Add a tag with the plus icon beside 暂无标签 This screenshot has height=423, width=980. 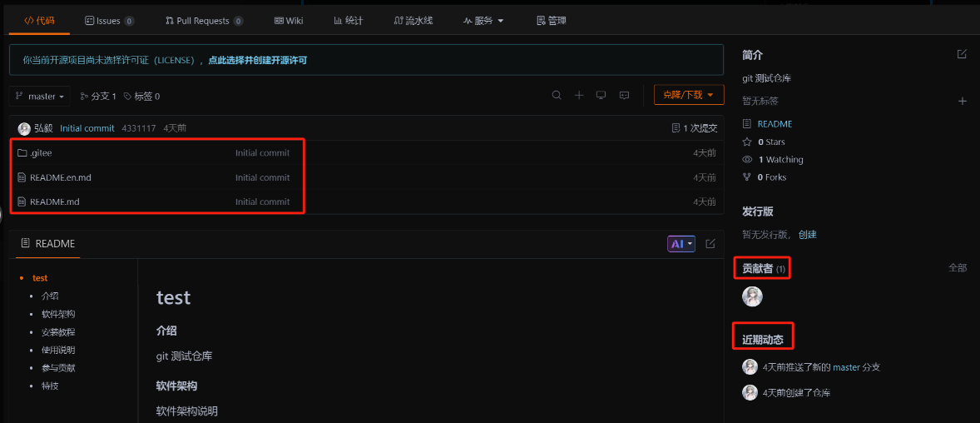963,101
